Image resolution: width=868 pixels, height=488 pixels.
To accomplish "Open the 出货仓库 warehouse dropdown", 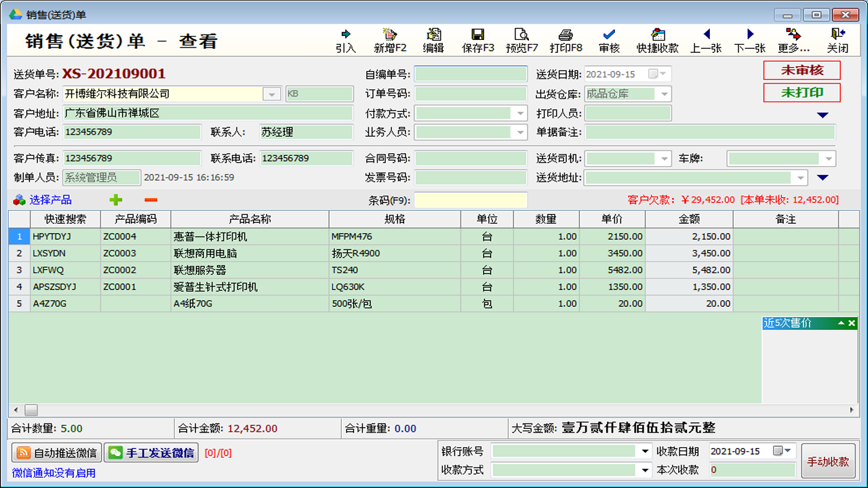I will coord(663,94).
